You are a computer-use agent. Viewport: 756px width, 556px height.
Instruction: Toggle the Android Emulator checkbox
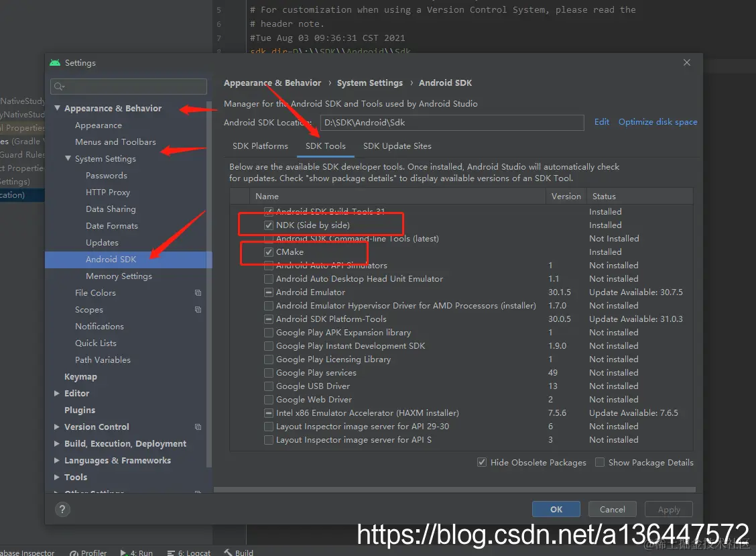(269, 292)
